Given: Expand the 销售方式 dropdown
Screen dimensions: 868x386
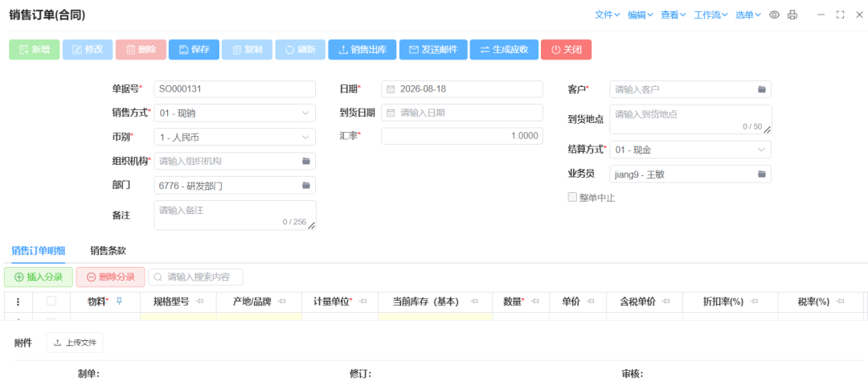Looking at the screenshot, I should pyautogui.click(x=305, y=113).
